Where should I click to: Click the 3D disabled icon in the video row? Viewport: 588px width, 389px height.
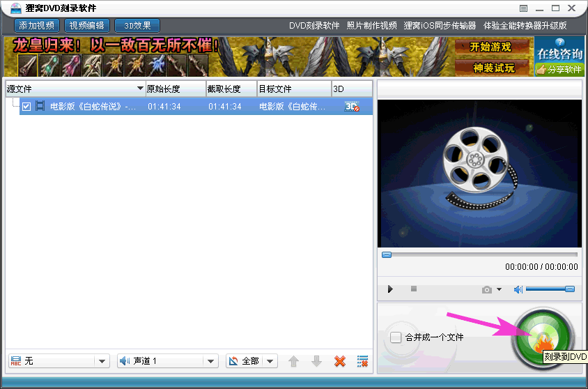click(x=352, y=107)
